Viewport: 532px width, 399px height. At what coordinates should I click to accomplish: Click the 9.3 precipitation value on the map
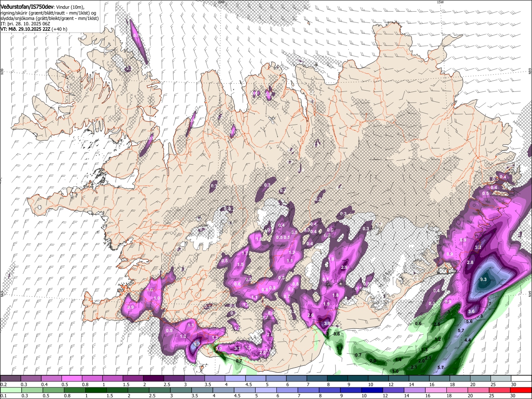point(483,279)
